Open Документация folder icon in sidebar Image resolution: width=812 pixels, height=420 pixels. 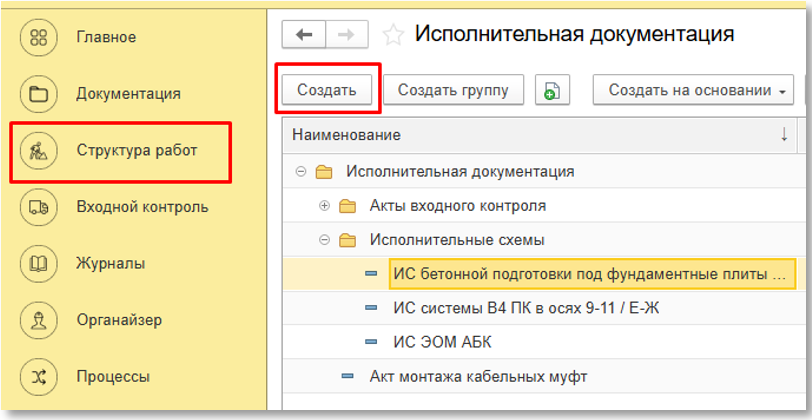pyautogui.click(x=39, y=94)
